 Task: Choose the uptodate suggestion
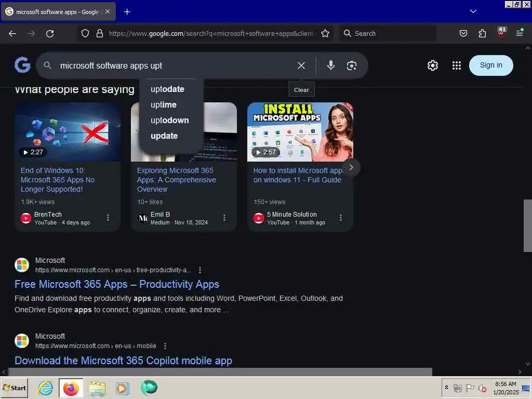pyautogui.click(x=167, y=89)
